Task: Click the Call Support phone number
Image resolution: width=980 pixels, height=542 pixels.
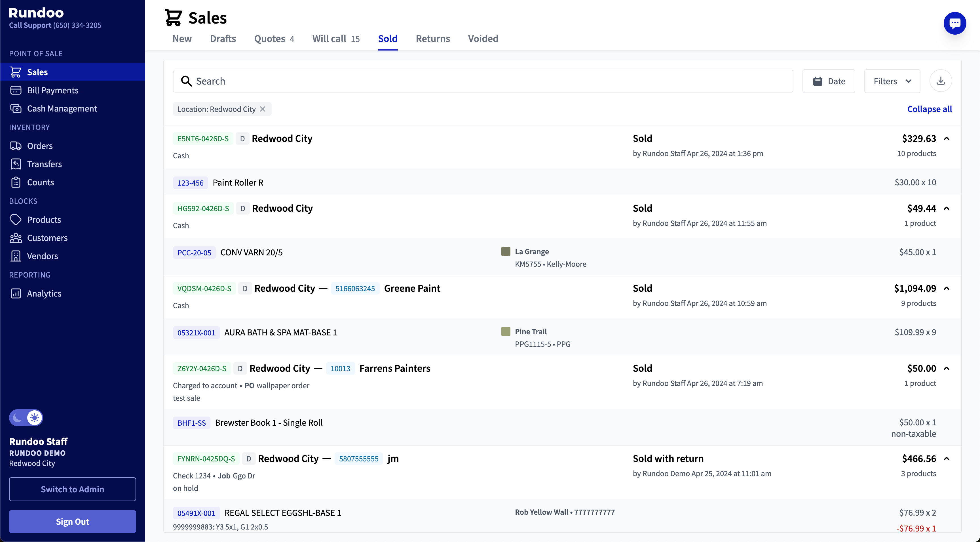Action: tap(77, 25)
